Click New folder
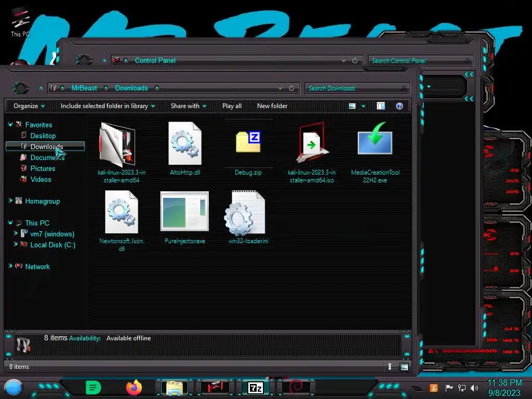This screenshot has height=399, width=532. tap(272, 106)
